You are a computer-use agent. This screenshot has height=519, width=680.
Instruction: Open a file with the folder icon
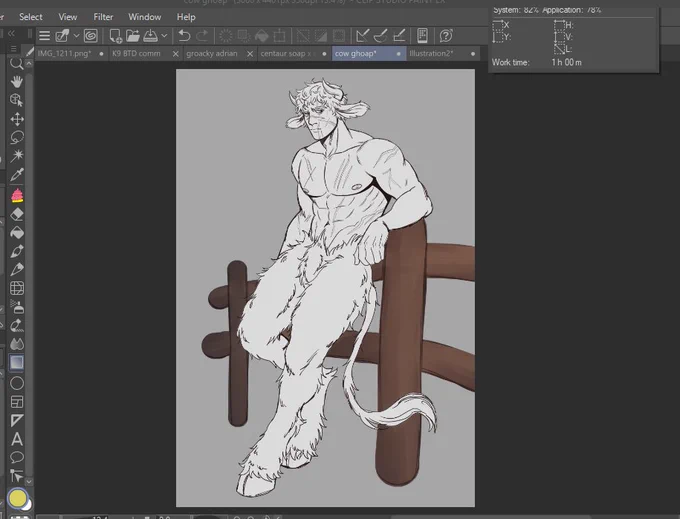[133, 36]
